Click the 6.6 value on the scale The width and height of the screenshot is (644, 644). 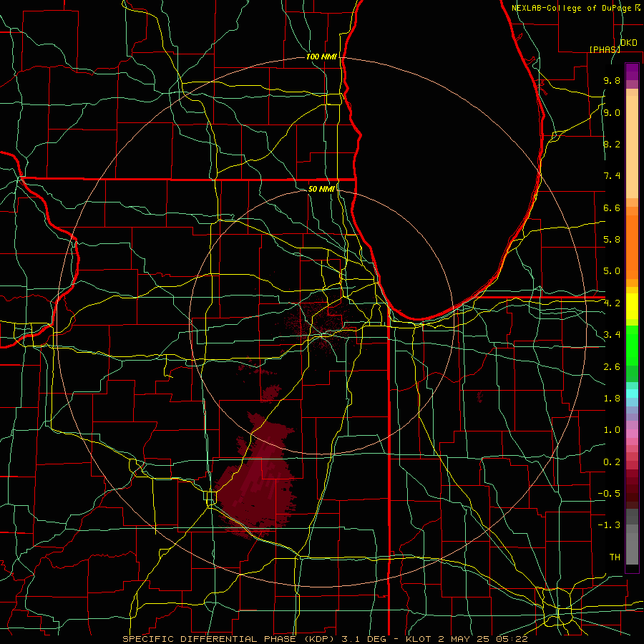coord(612,208)
